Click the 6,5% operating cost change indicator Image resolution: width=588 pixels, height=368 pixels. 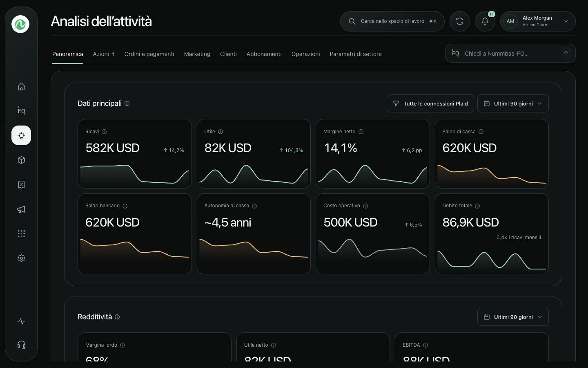413,225
